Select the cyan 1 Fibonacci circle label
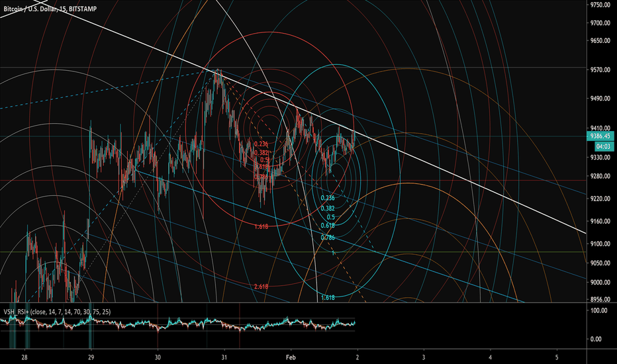This screenshot has width=617, height=364. click(333, 253)
